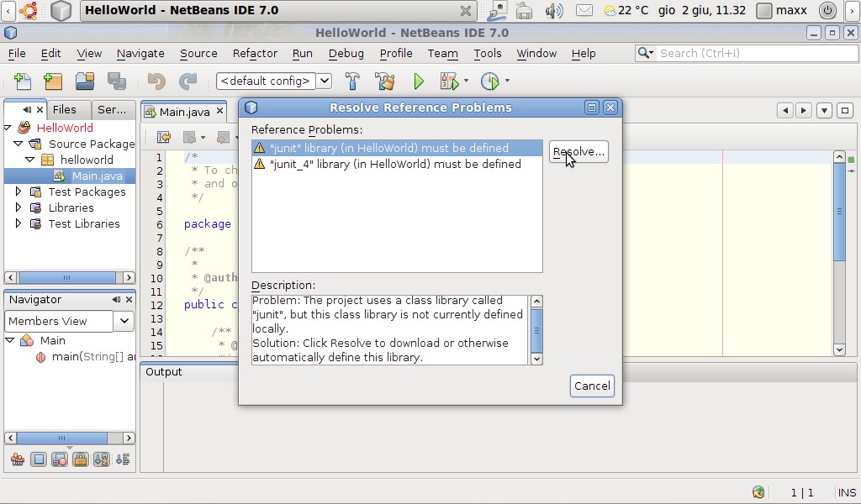Minimize the Projects panel with its arrow icon

point(26,110)
